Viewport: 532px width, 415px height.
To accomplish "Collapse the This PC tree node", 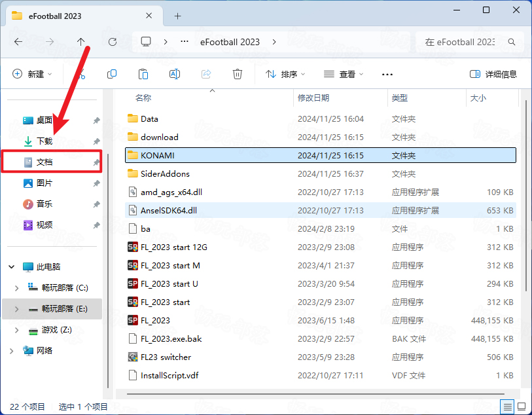I will coord(12,266).
